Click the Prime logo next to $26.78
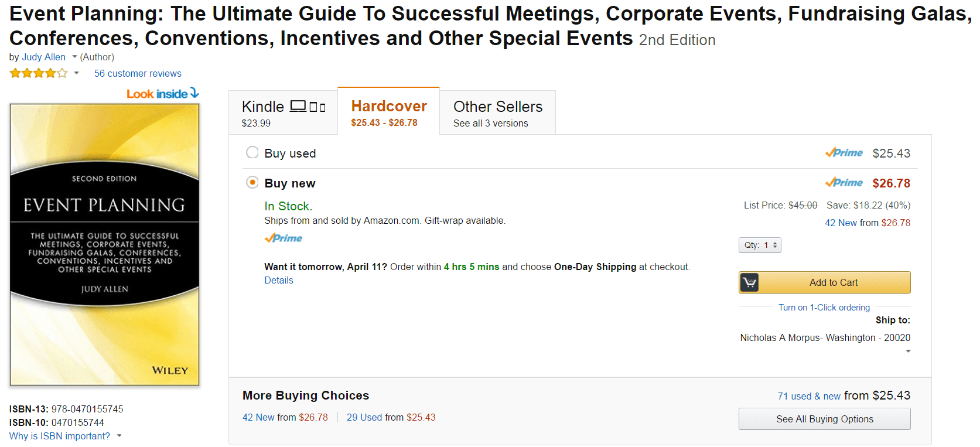Screen dimensions: 980x447 (844, 183)
